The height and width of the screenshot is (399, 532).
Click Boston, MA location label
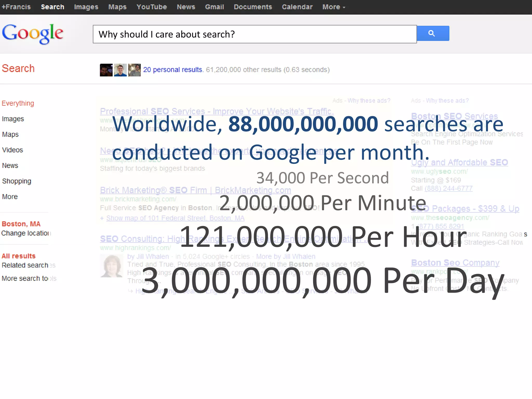(21, 224)
